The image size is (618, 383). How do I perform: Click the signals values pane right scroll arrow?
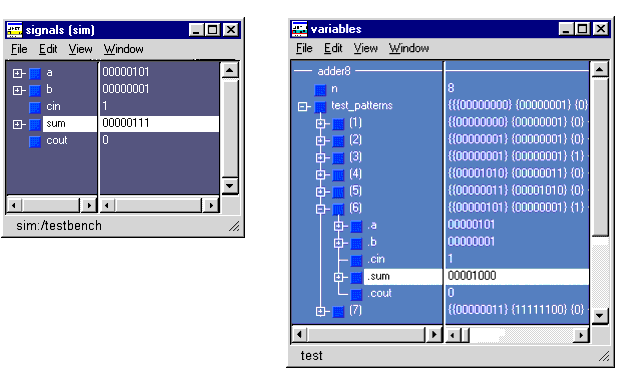click(211, 205)
